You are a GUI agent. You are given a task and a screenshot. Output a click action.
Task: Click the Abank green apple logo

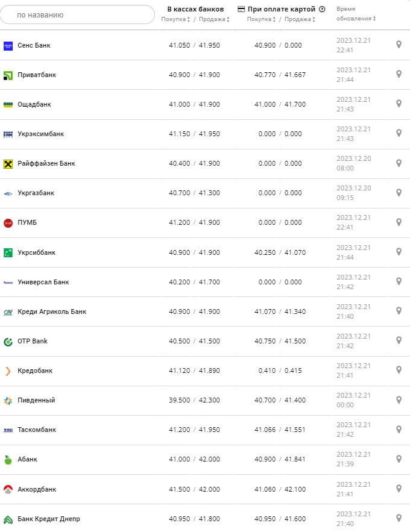[8, 460]
